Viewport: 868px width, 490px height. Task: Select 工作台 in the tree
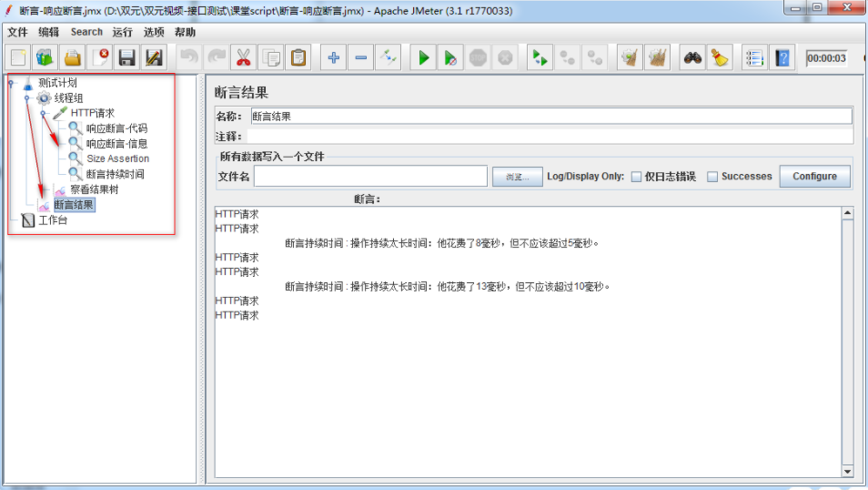tap(53, 220)
